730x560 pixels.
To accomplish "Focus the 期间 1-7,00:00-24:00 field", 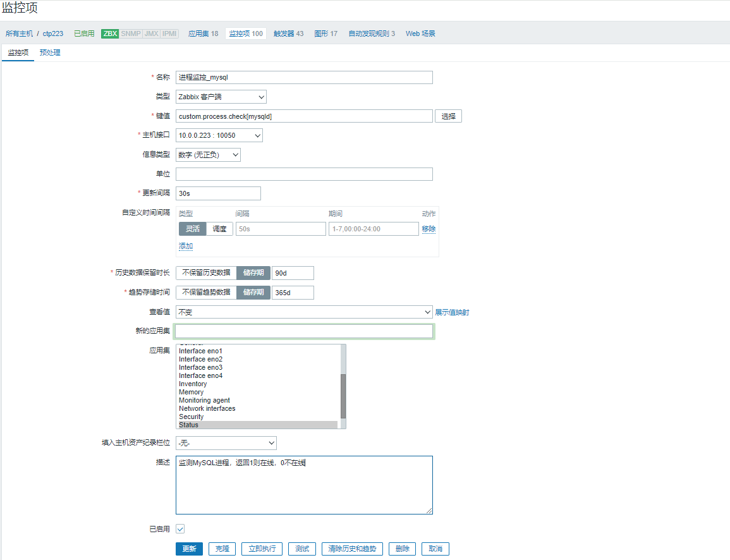I will pyautogui.click(x=374, y=229).
